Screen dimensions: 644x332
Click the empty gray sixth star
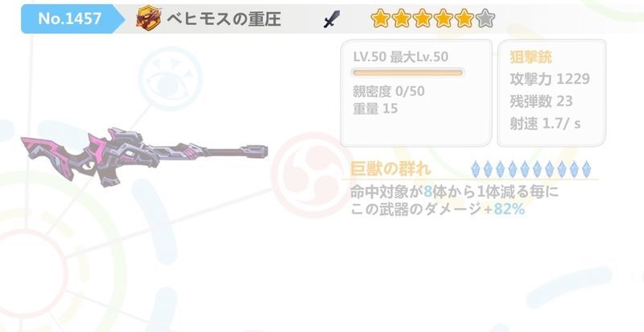[x=485, y=19]
